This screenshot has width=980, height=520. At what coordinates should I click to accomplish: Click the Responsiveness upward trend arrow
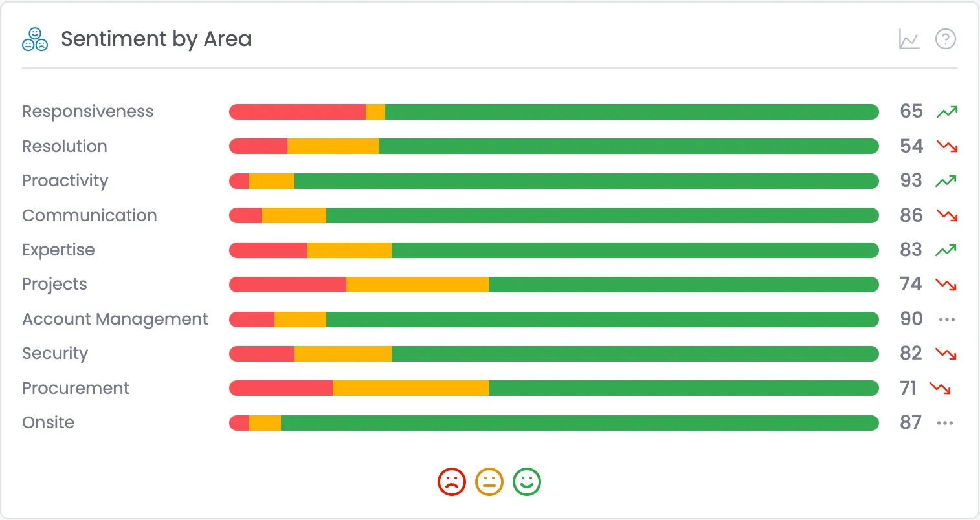(947, 112)
